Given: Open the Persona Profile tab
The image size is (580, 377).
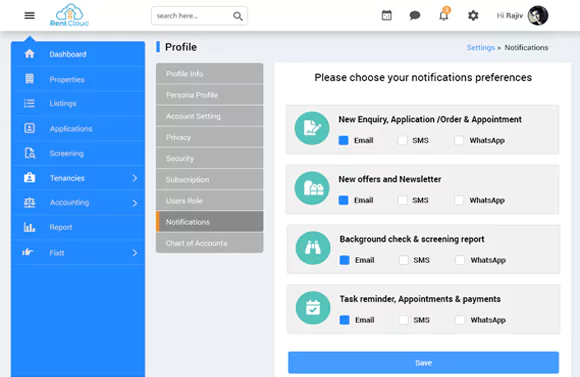Looking at the screenshot, I should [x=210, y=95].
